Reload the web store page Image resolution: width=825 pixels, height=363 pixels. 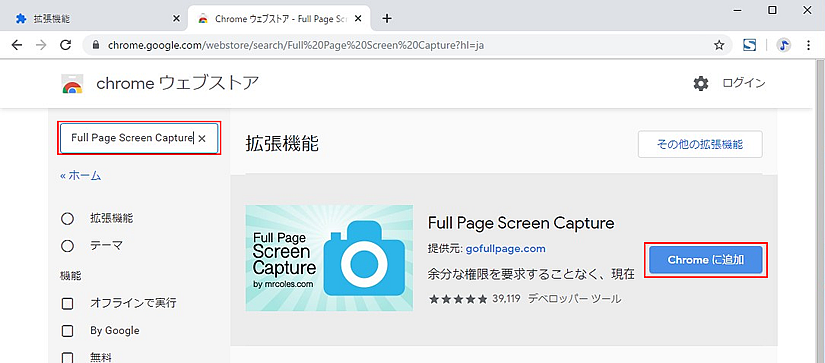(x=66, y=45)
